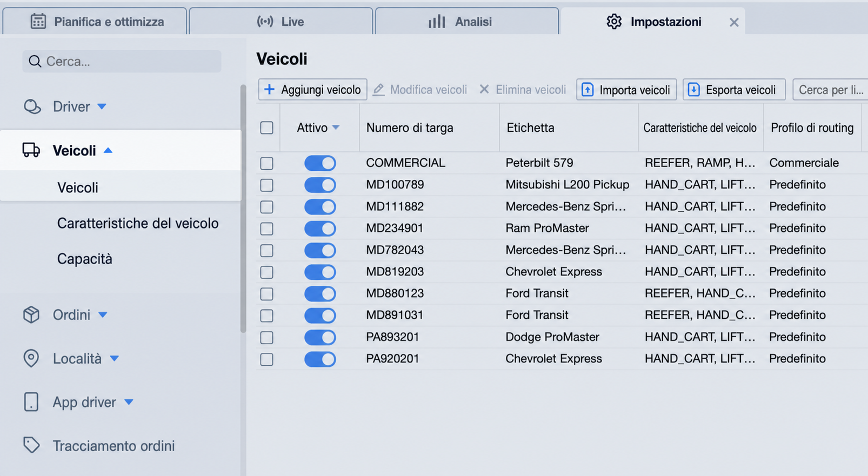Click the Driver steering icon in sidebar
The image size is (868, 476).
pyautogui.click(x=32, y=106)
